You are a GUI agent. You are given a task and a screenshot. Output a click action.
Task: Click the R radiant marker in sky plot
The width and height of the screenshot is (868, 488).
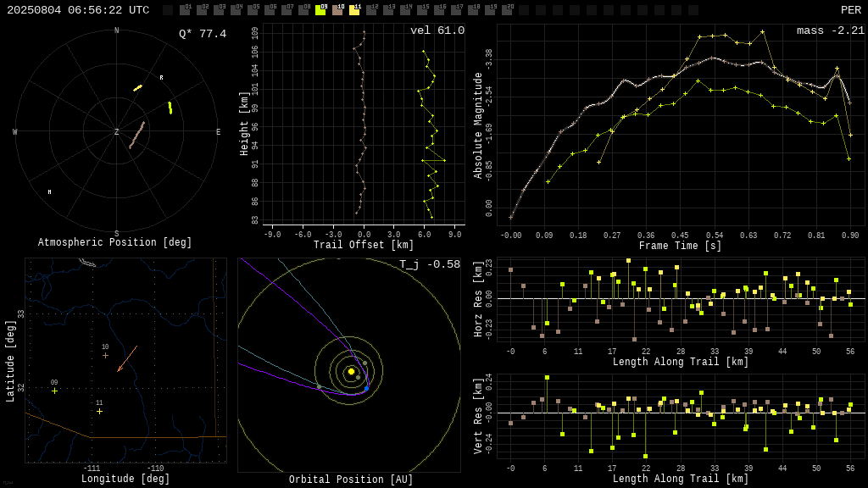click(x=162, y=77)
